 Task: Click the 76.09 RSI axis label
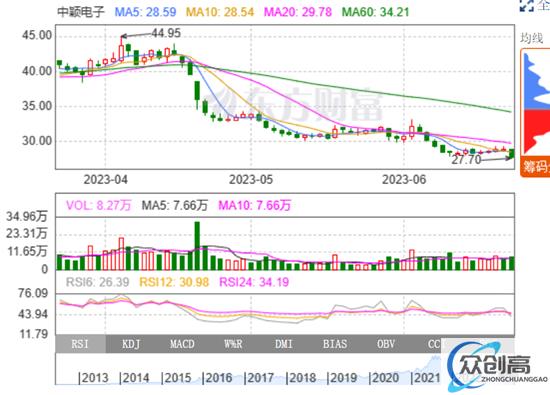pos(33,293)
